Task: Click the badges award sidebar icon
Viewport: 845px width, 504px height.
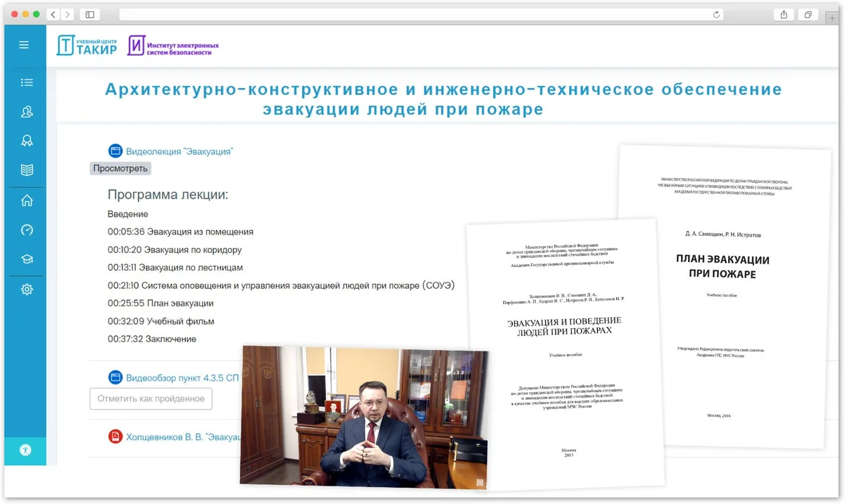Action: click(27, 141)
